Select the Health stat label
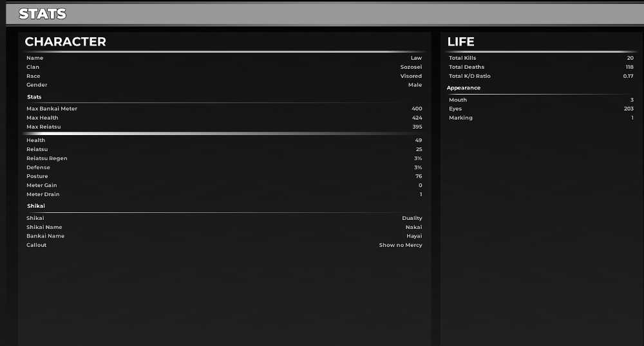Screen dimensions: 644x346 pos(35,140)
